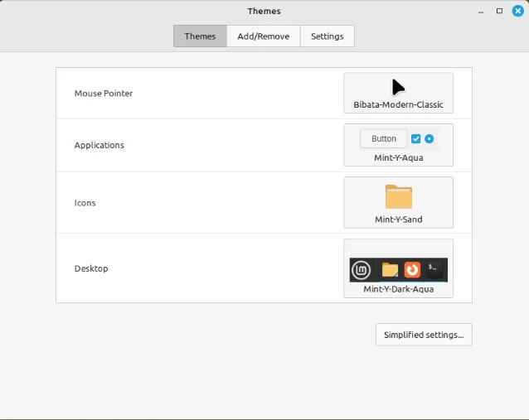The width and height of the screenshot is (529, 420).
Task: Switch to the Themes tab
Action: coord(200,36)
